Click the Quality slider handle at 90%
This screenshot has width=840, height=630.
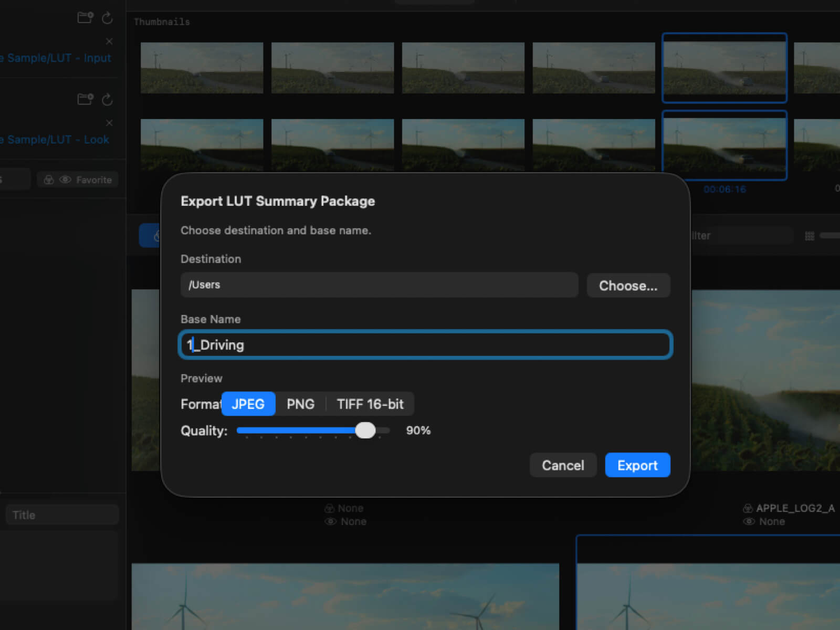(366, 430)
